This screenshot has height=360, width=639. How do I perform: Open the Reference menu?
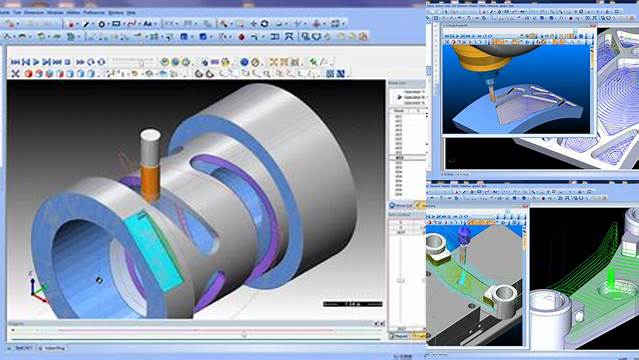94,13
